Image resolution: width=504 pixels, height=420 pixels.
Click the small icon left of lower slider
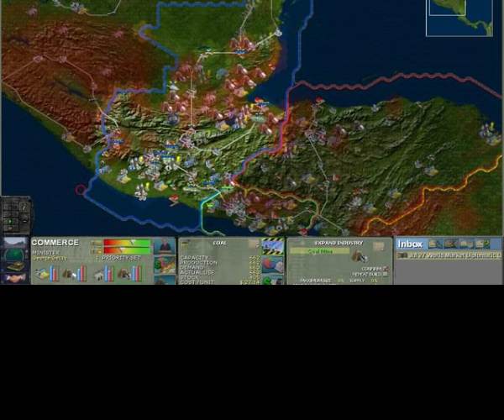[97, 251]
